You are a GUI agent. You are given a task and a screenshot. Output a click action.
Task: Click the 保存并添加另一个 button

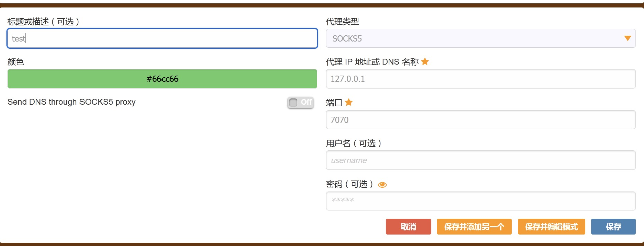[x=474, y=227]
